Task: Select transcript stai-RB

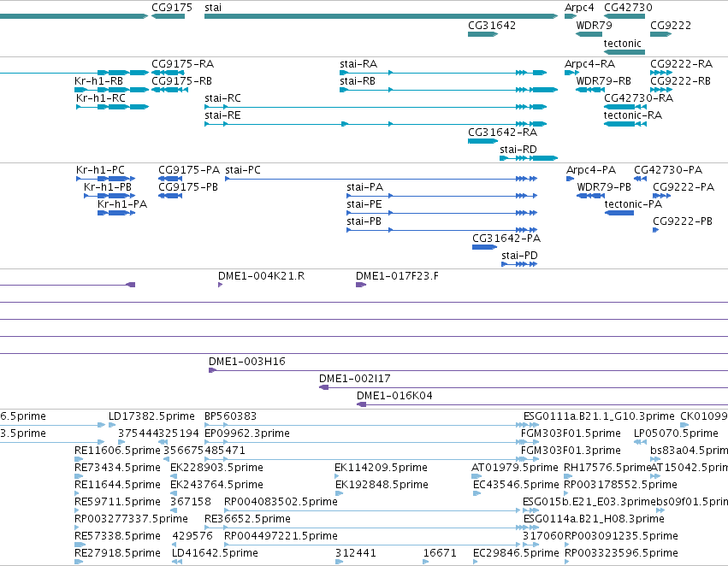Action: coord(448,90)
